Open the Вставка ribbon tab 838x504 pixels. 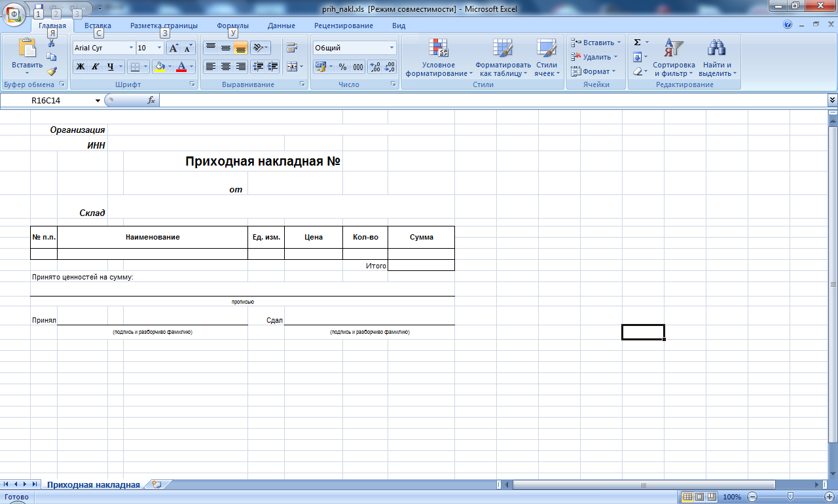coord(98,26)
